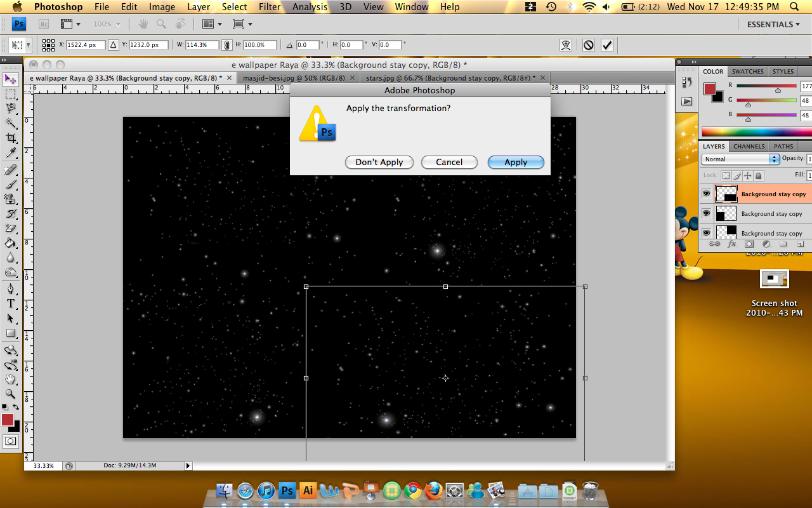Open the Analysis menu
Viewport: 812px width, 508px height.
point(310,7)
